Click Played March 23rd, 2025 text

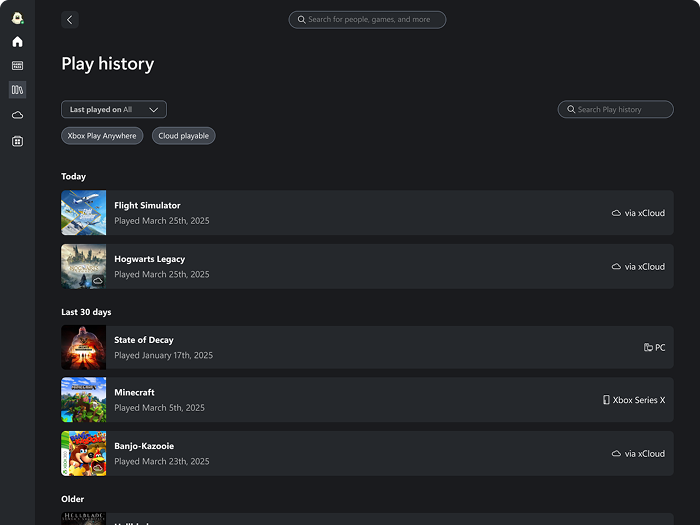(x=162, y=461)
